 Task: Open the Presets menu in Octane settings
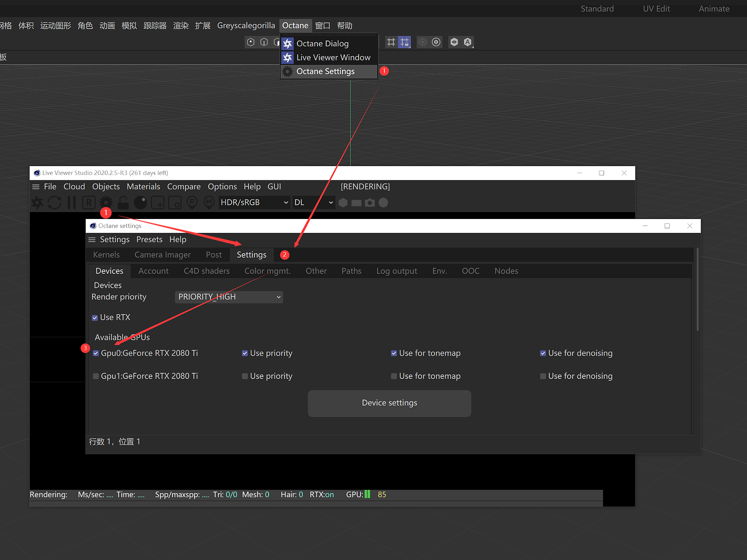[149, 239]
